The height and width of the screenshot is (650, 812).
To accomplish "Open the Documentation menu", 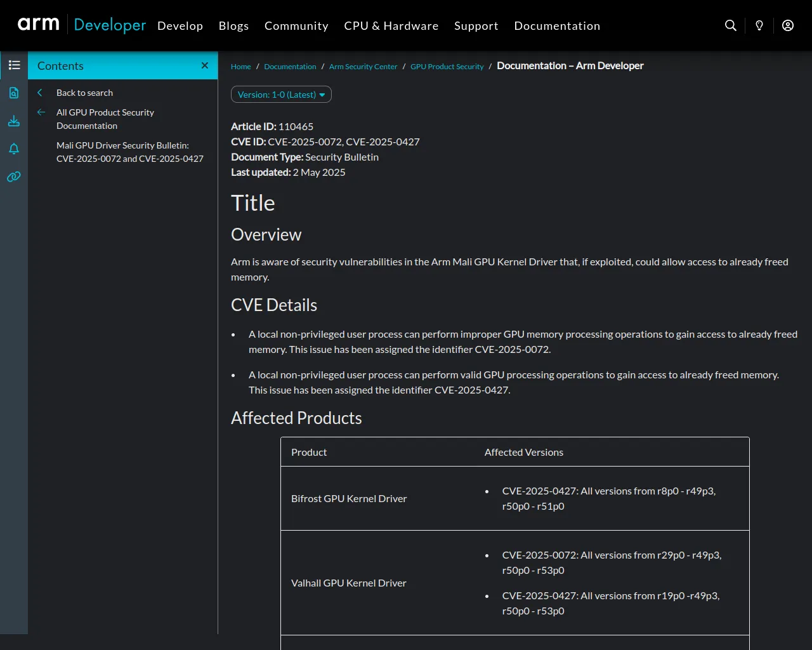I will point(557,26).
